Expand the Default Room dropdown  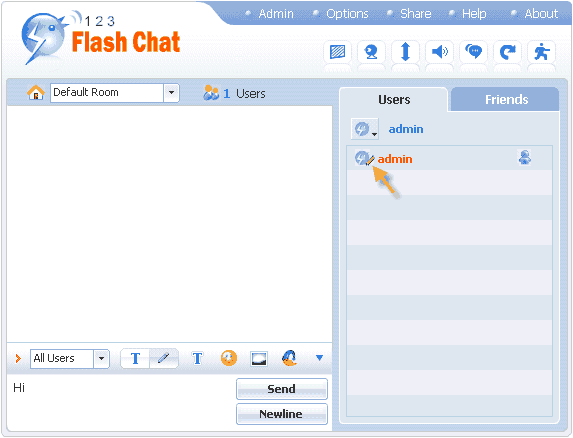click(x=171, y=93)
